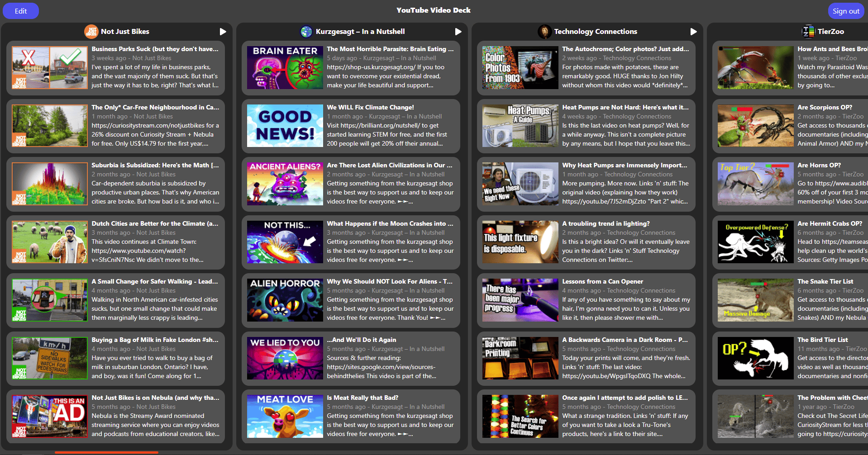Click 'We WILL Fix Climate Change!' title
Viewport: 868px width, 455px height.
[370, 107]
